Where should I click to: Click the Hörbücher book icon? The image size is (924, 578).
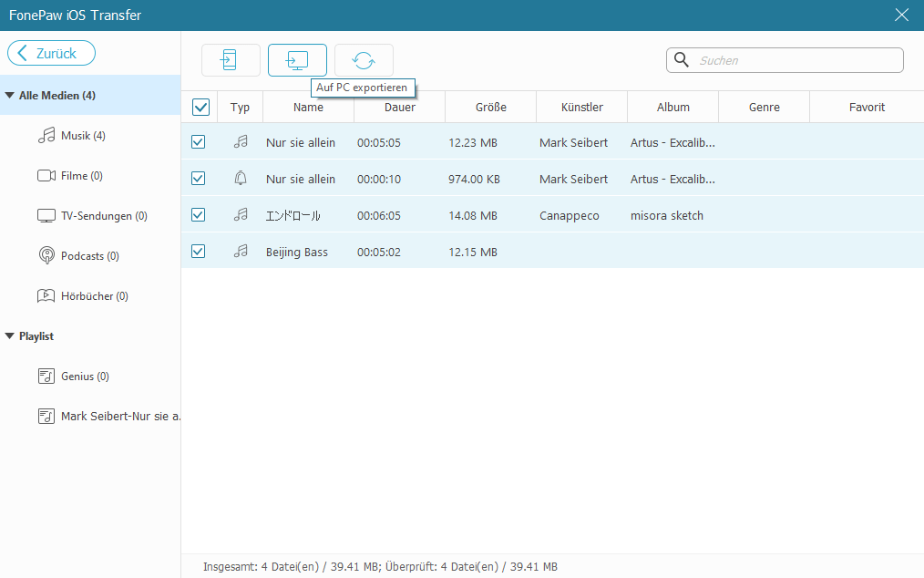point(46,295)
